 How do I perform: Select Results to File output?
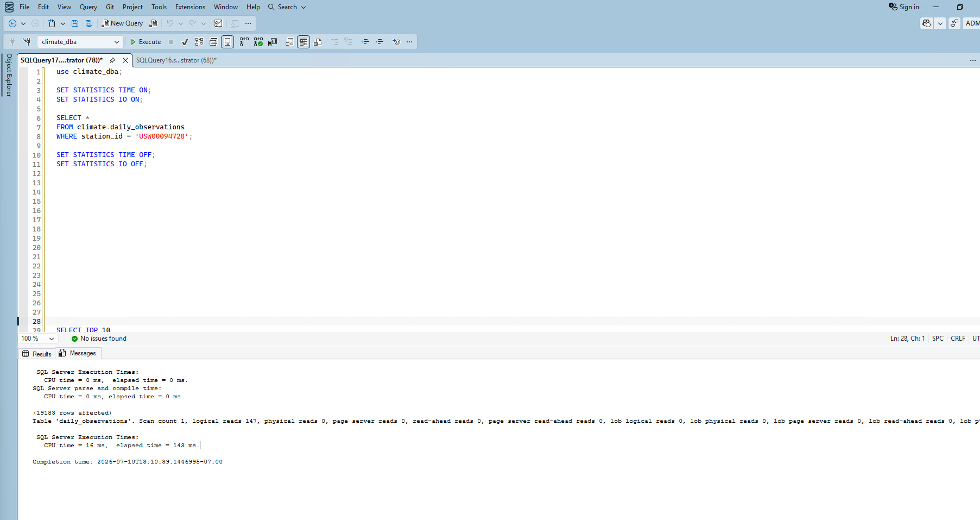point(318,42)
